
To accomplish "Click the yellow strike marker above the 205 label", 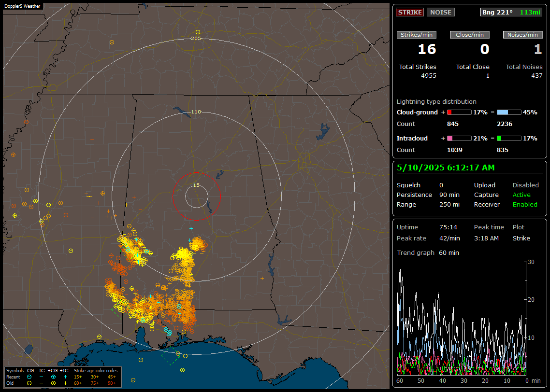I will click(198, 32).
